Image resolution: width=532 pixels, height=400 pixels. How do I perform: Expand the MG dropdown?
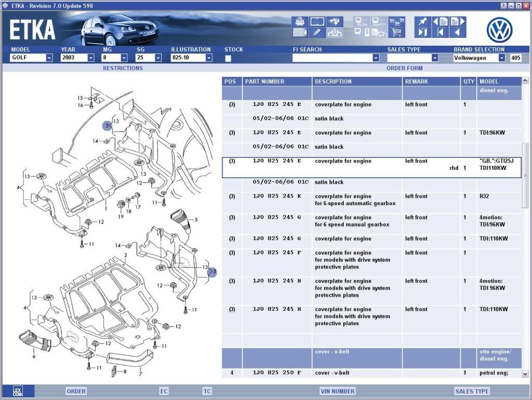click(x=124, y=58)
